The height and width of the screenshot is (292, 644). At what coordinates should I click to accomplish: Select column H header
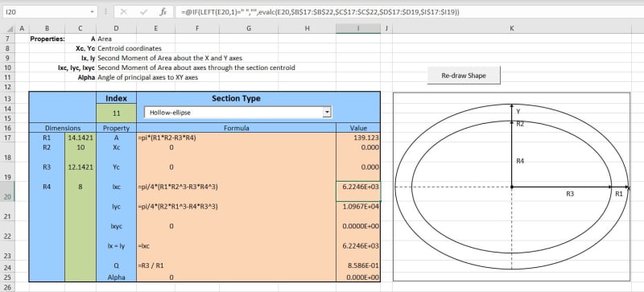pyautogui.click(x=308, y=28)
